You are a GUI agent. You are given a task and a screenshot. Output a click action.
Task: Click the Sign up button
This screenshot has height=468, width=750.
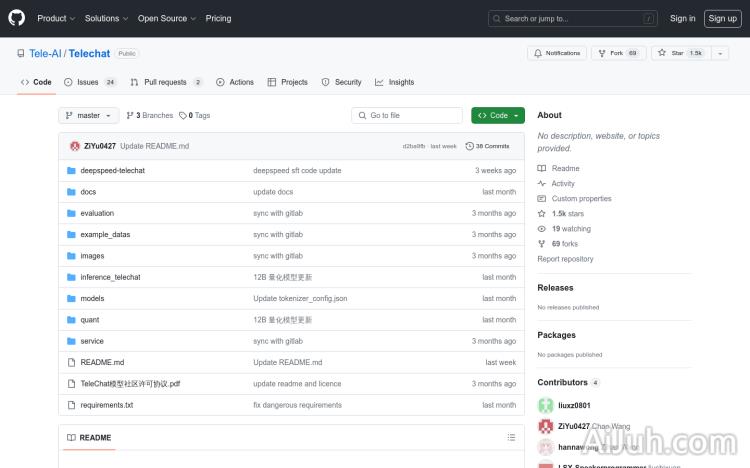coord(721,18)
